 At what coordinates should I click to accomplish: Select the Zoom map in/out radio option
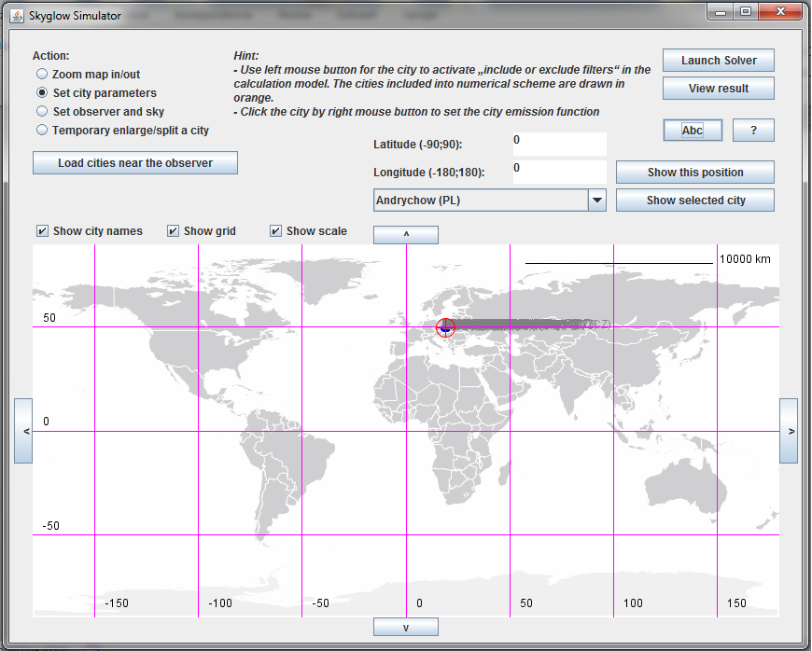pos(42,75)
